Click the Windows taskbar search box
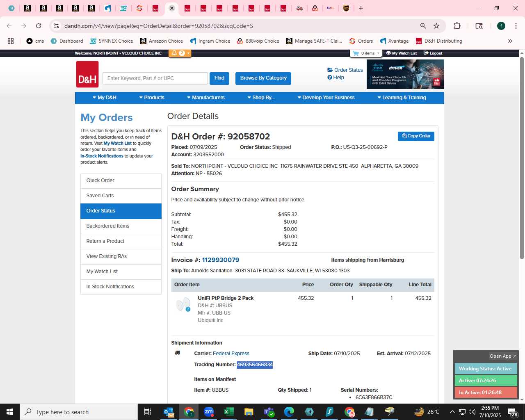Image resolution: width=525 pixels, height=420 pixels. [x=79, y=412]
